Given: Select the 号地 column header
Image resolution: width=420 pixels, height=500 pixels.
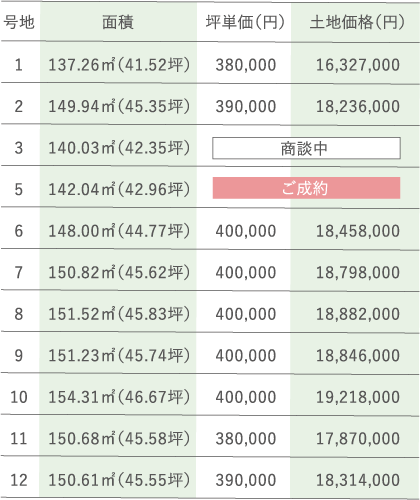Looking at the screenshot, I should click(19, 22).
